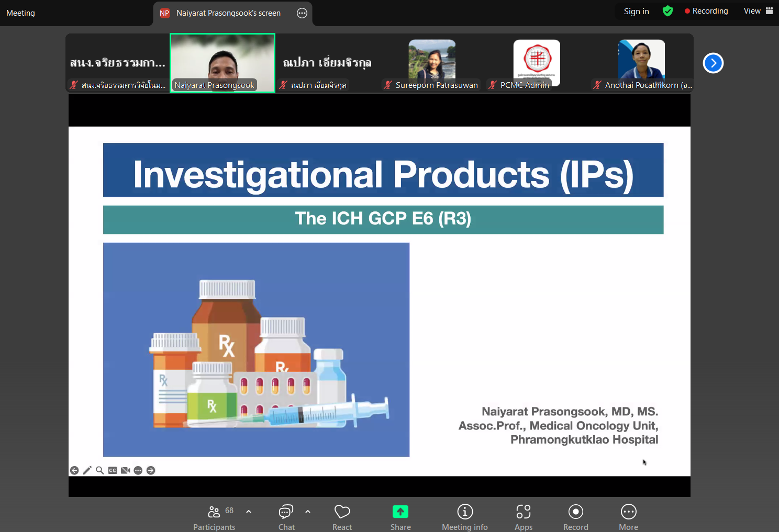Screen dimensions: 779x532
Task: Expand the arrow next to Chat
Action: (308, 512)
